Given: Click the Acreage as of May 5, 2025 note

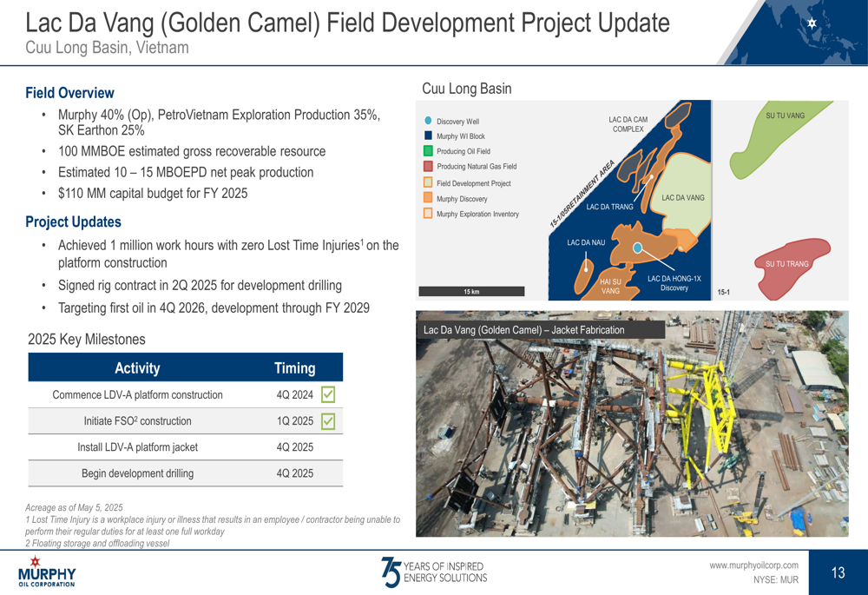Looking at the screenshot, I should [x=74, y=507].
